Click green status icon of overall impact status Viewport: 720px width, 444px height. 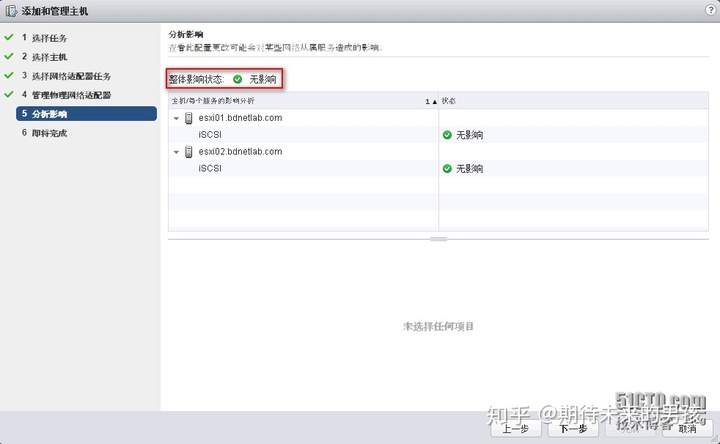point(237,79)
